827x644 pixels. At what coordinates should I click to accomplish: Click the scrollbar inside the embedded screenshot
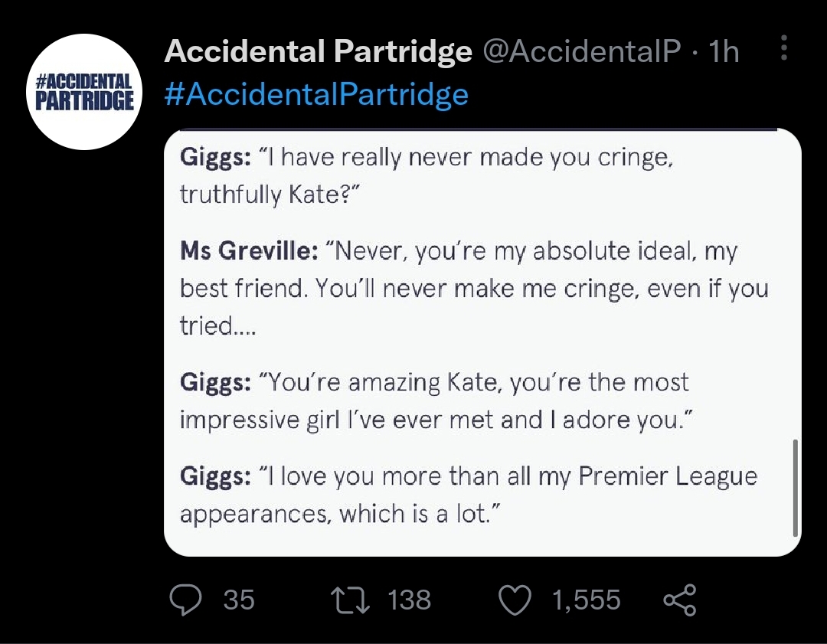pyautogui.click(x=796, y=487)
